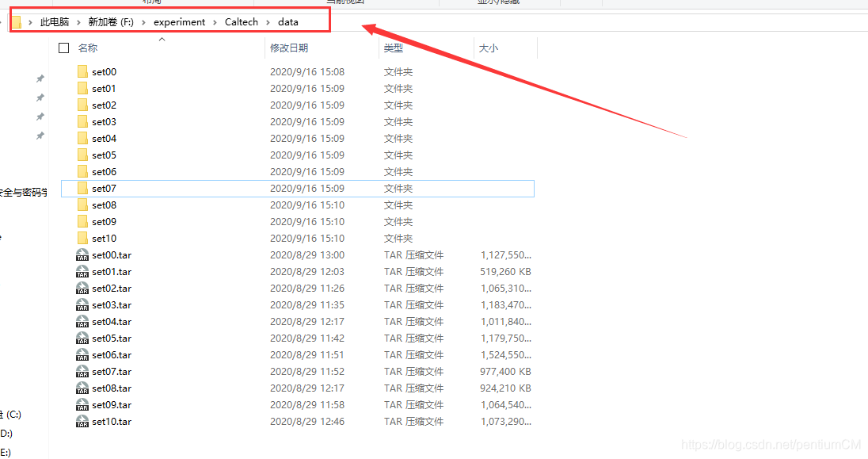Click the set06 folder icon
The height and width of the screenshot is (459, 868).
(82, 171)
